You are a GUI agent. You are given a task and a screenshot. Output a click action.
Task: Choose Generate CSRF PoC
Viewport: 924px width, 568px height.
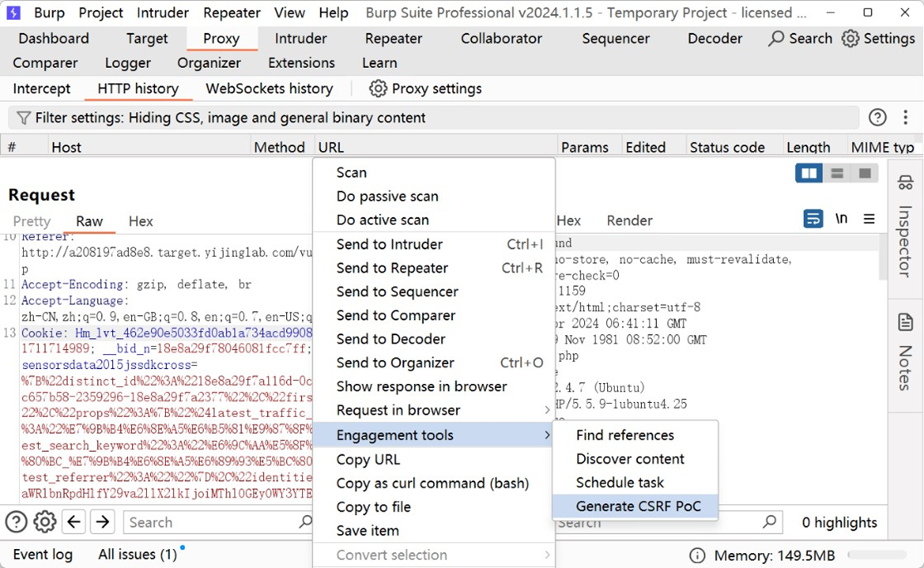point(635,506)
